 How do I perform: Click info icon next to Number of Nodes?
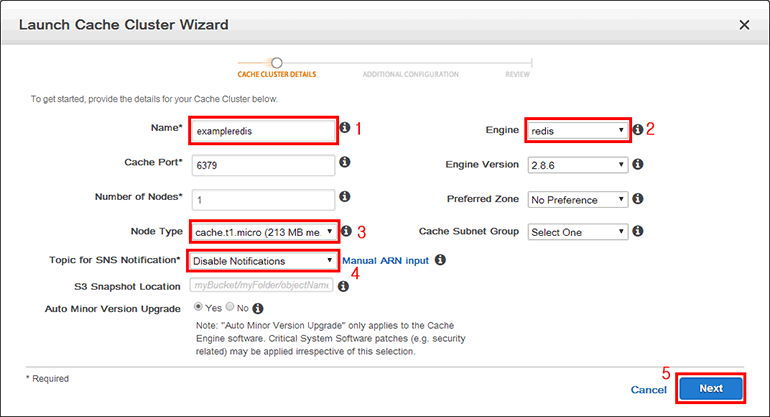click(345, 197)
